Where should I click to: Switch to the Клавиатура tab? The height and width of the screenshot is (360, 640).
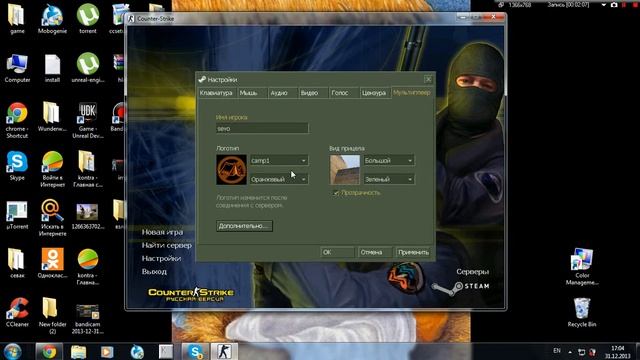pyautogui.click(x=216, y=93)
